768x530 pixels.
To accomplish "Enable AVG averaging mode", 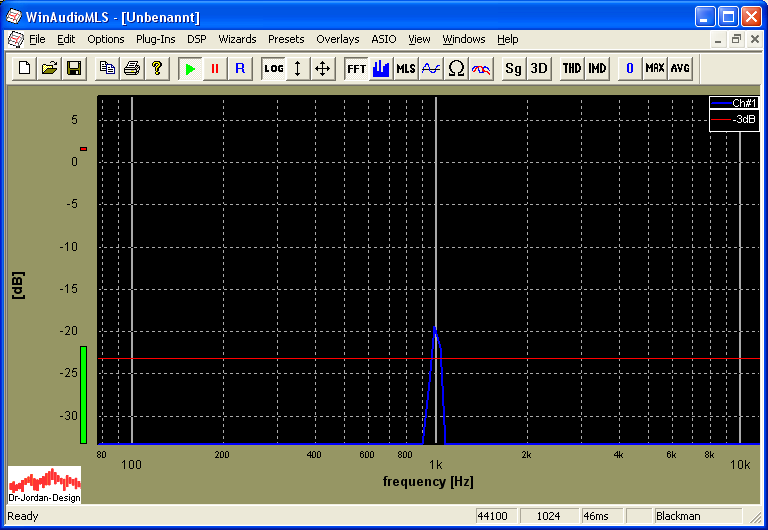I will pyautogui.click(x=680, y=68).
